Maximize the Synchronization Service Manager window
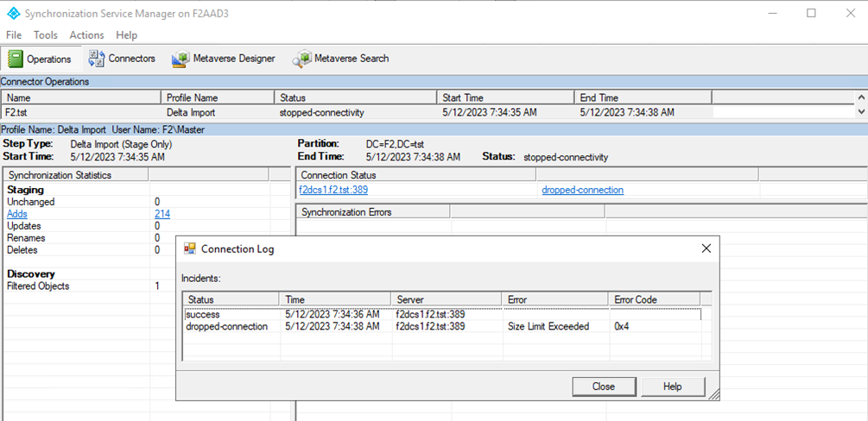The width and height of the screenshot is (868, 421). 811,13
